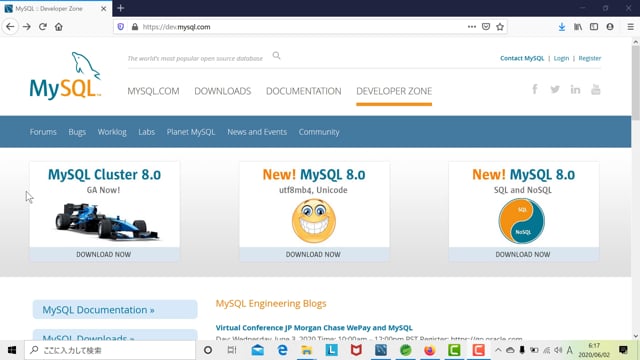
Task: Open the Windows notification center icon
Action: click(623, 350)
